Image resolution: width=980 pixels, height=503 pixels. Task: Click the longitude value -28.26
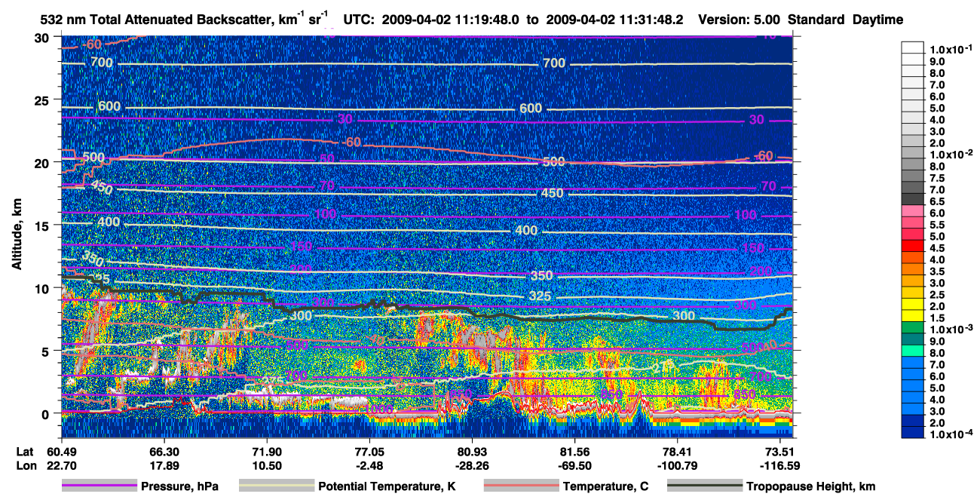[x=472, y=465]
